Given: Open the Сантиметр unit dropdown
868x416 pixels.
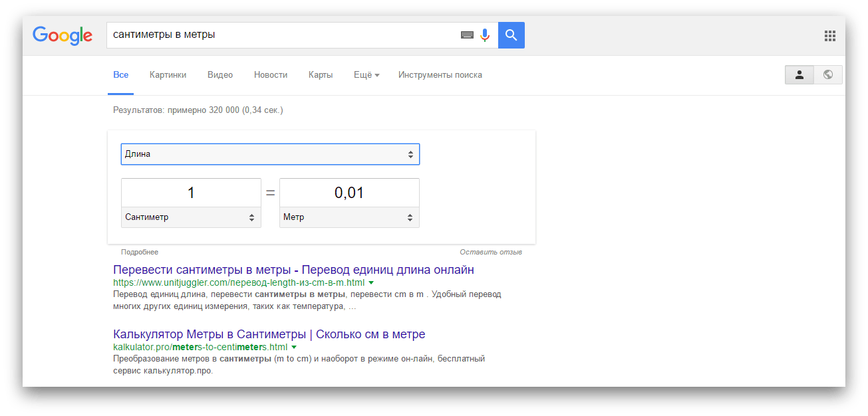Looking at the screenshot, I should click(x=191, y=217).
